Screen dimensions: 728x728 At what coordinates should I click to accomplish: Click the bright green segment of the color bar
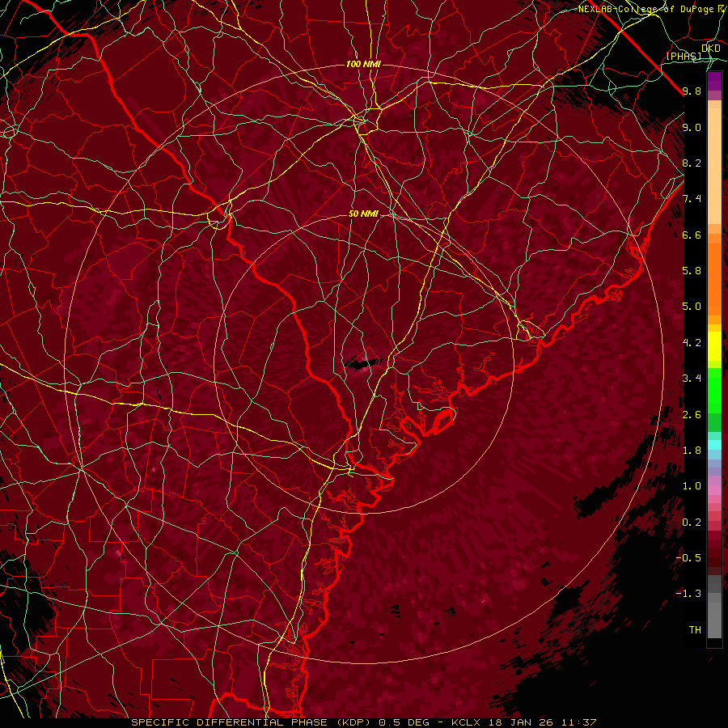click(x=714, y=390)
